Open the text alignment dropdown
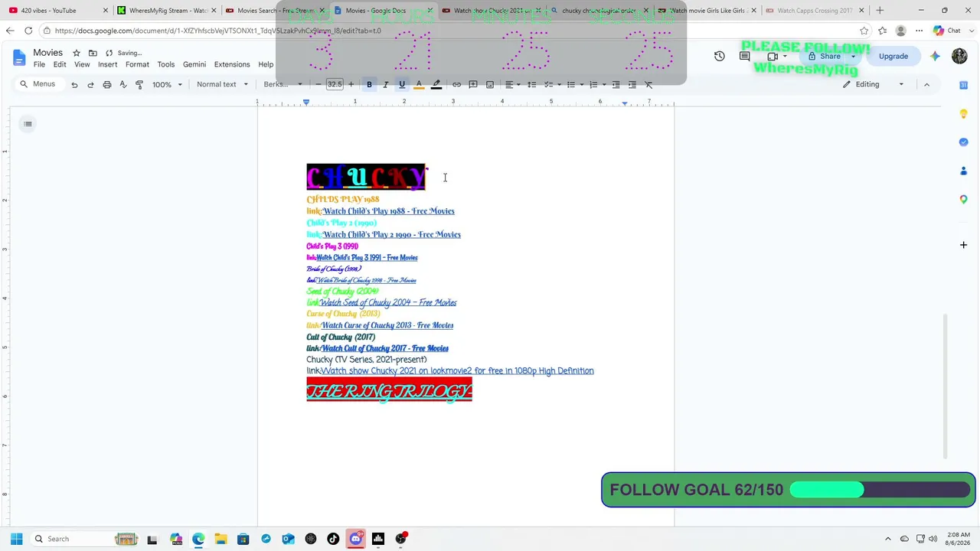 512,84
